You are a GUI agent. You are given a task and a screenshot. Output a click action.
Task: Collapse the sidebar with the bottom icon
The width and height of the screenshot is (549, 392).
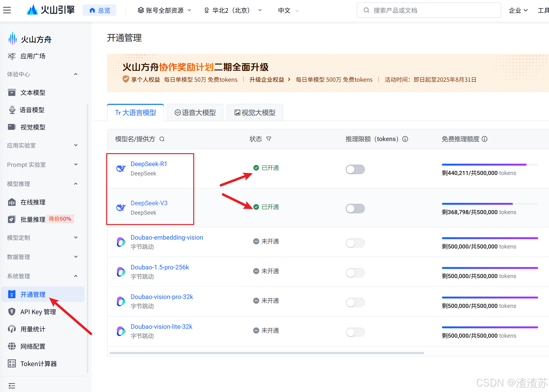(x=12, y=386)
